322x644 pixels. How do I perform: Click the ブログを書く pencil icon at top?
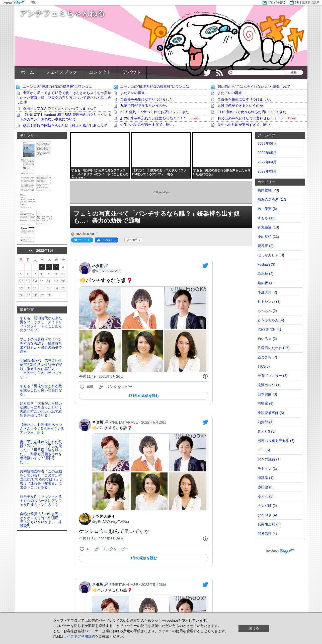point(264,3)
